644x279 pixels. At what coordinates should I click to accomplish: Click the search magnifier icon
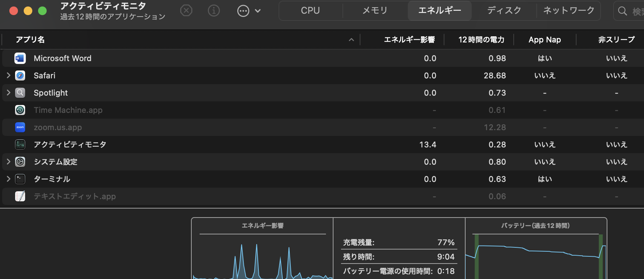point(622,11)
